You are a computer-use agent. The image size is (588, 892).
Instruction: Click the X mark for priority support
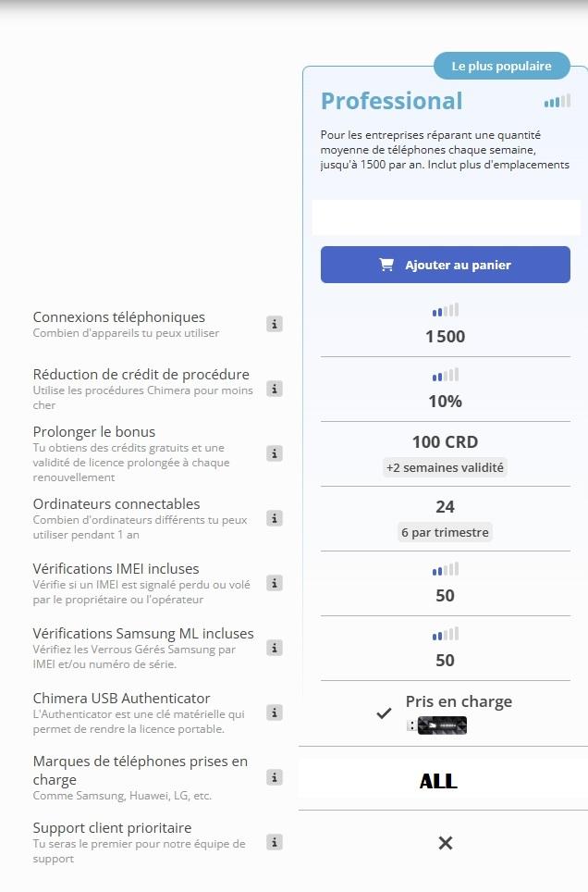(x=446, y=843)
